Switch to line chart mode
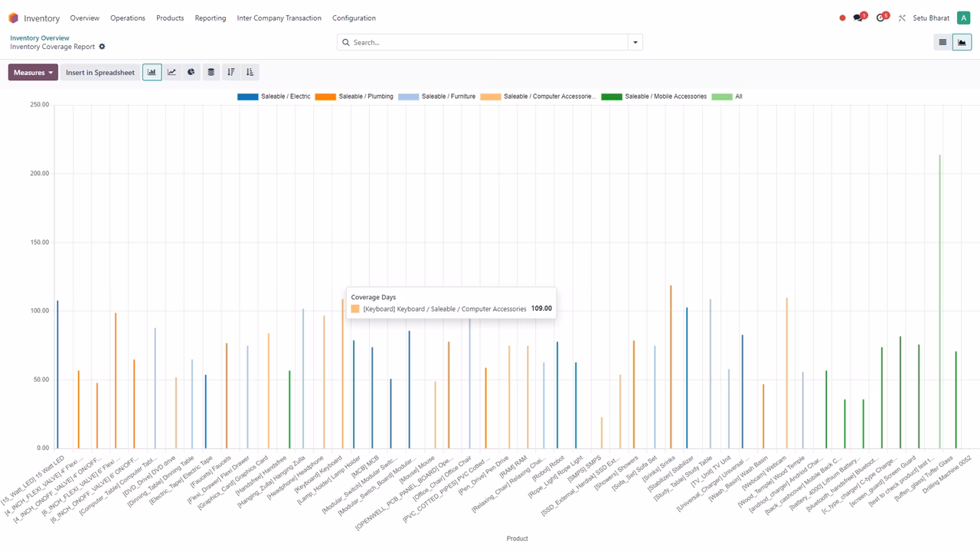 coord(171,72)
